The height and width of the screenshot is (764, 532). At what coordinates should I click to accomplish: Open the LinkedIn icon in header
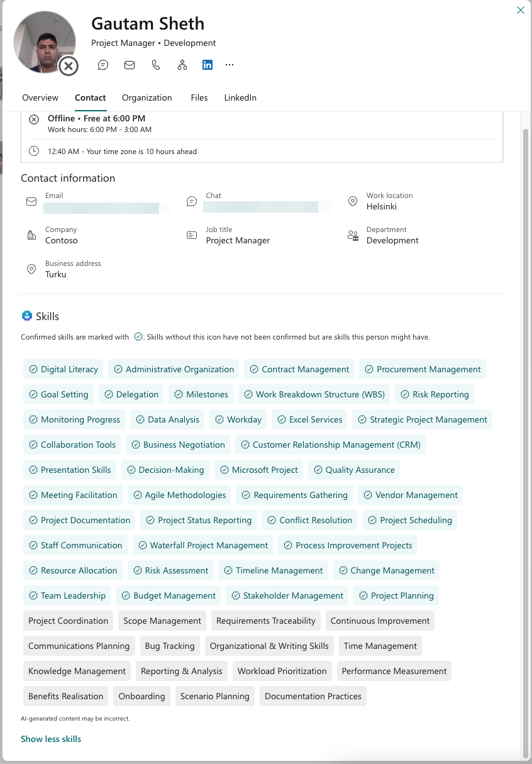tap(208, 65)
